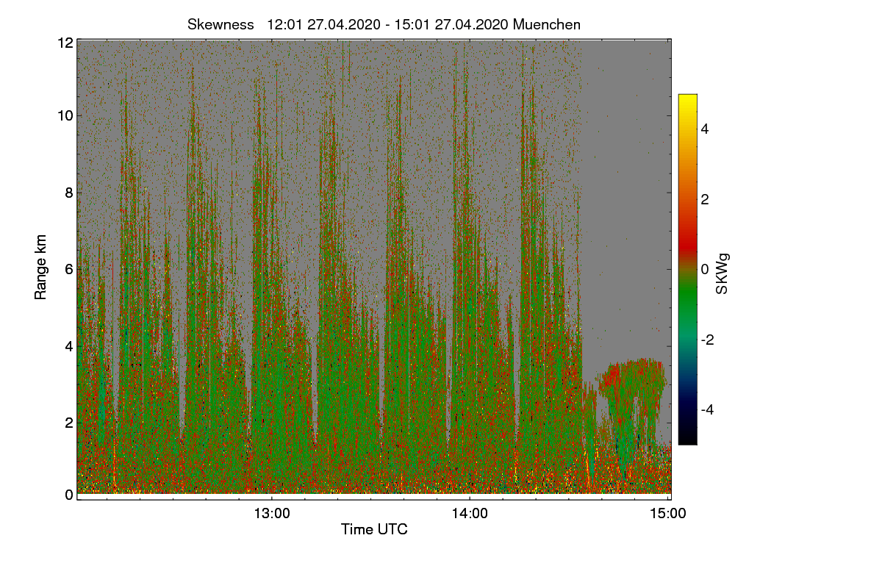Select the 13:00 time axis label

point(271,514)
